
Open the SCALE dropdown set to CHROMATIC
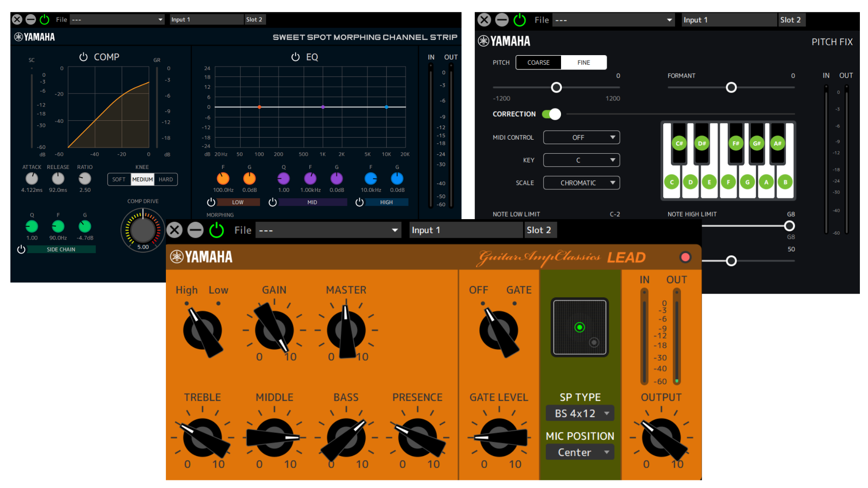click(581, 183)
